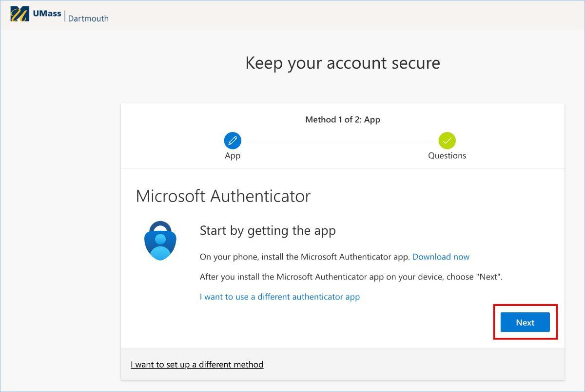Select the App step label
The height and width of the screenshot is (392, 585).
click(x=233, y=156)
